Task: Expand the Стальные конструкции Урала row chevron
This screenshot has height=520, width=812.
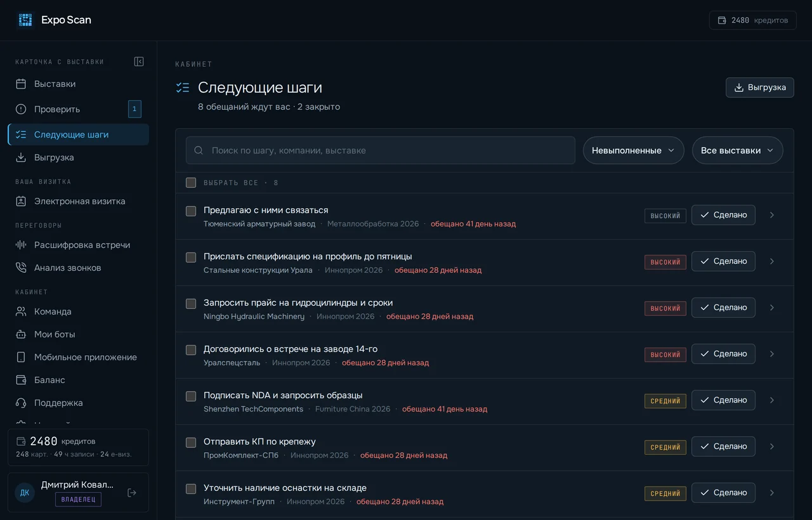Action: pos(772,261)
